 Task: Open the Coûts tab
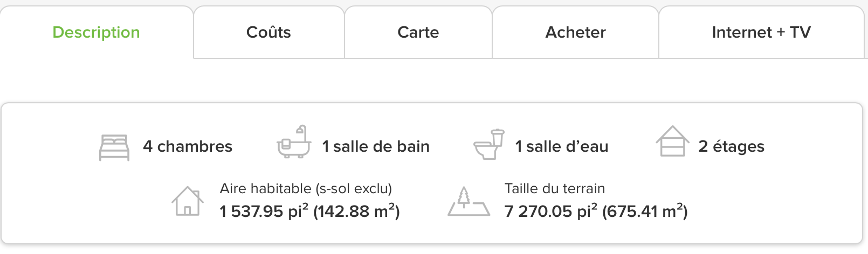[x=268, y=32]
